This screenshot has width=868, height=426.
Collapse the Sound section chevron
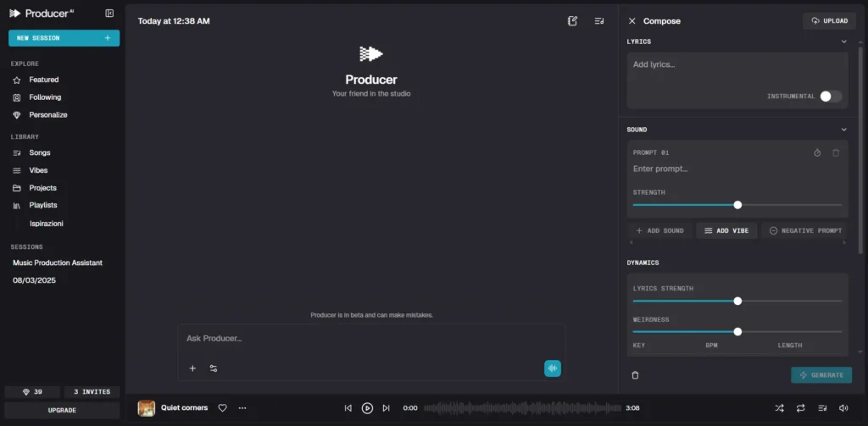click(843, 130)
